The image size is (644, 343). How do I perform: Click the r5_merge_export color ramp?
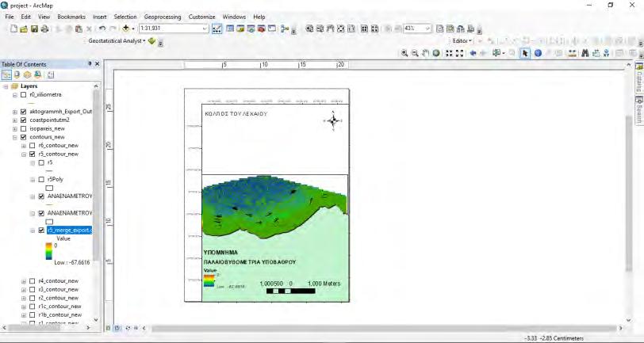49,251
